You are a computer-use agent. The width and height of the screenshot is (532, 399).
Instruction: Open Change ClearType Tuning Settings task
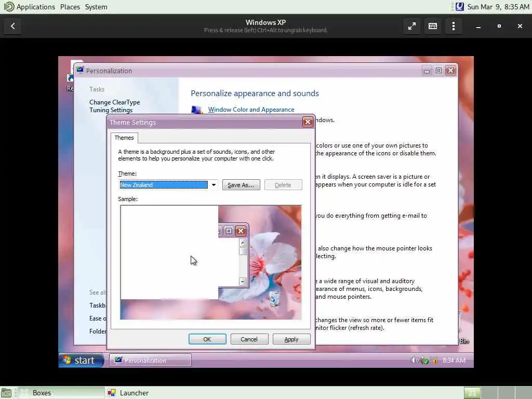tap(115, 106)
